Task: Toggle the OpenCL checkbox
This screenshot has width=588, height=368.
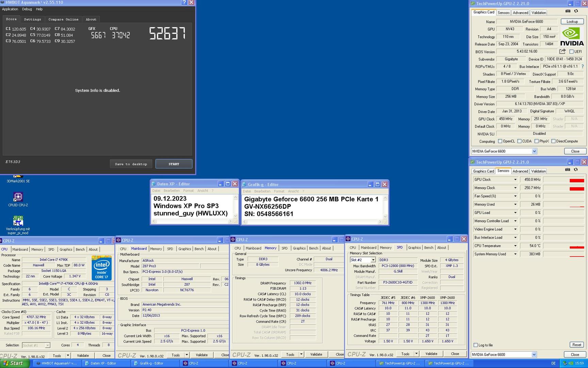Action: coord(500,141)
